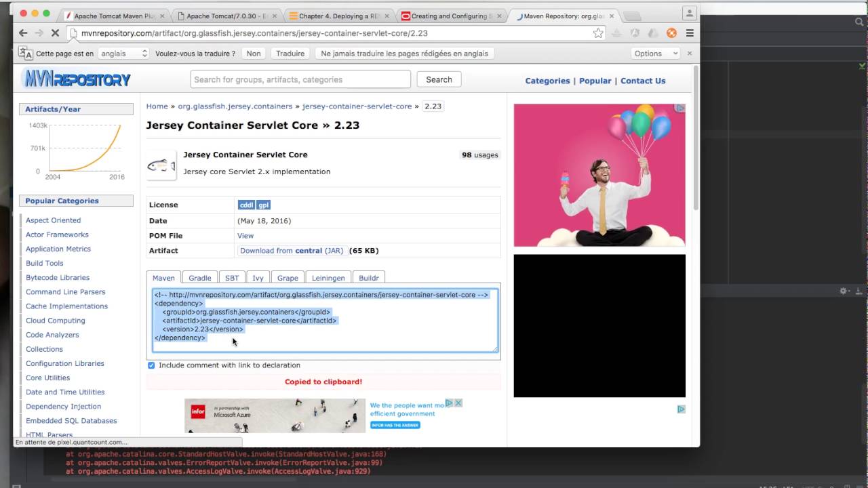Click the browser back arrow

23,33
